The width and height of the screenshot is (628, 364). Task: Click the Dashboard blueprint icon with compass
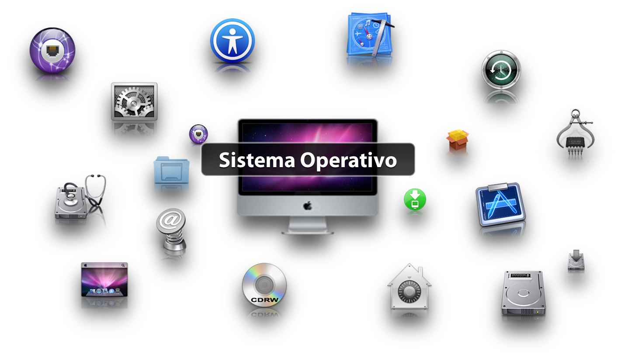tap(371, 34)
